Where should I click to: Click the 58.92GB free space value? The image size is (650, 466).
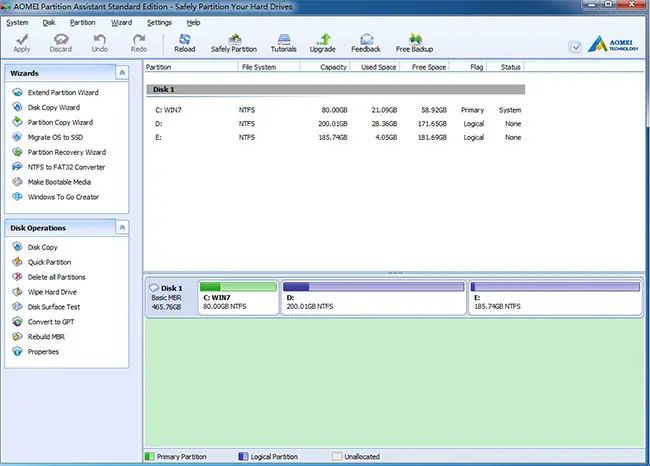434,110
